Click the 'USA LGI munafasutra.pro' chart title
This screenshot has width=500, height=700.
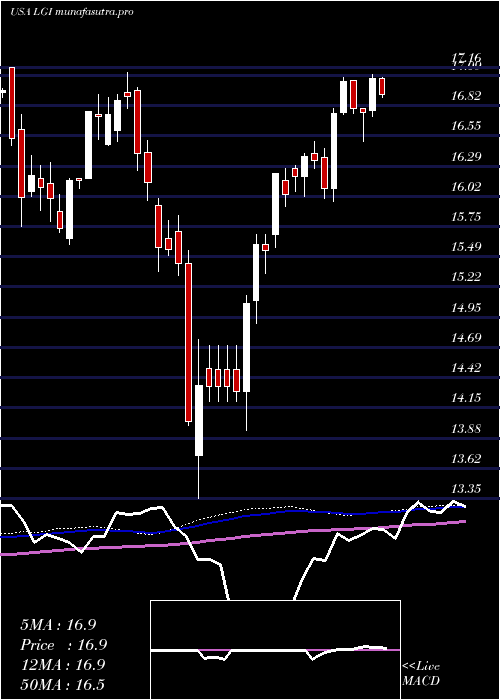point(71,12)
